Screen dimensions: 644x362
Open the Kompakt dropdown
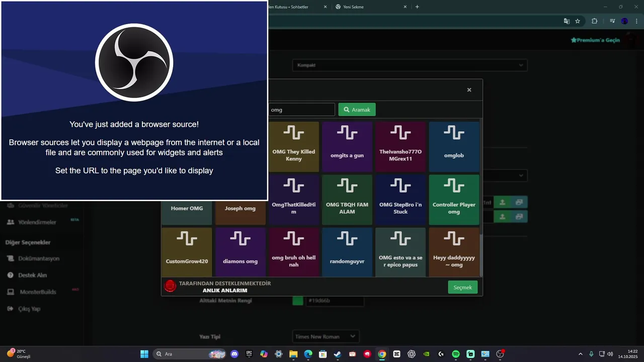[410, 65]
